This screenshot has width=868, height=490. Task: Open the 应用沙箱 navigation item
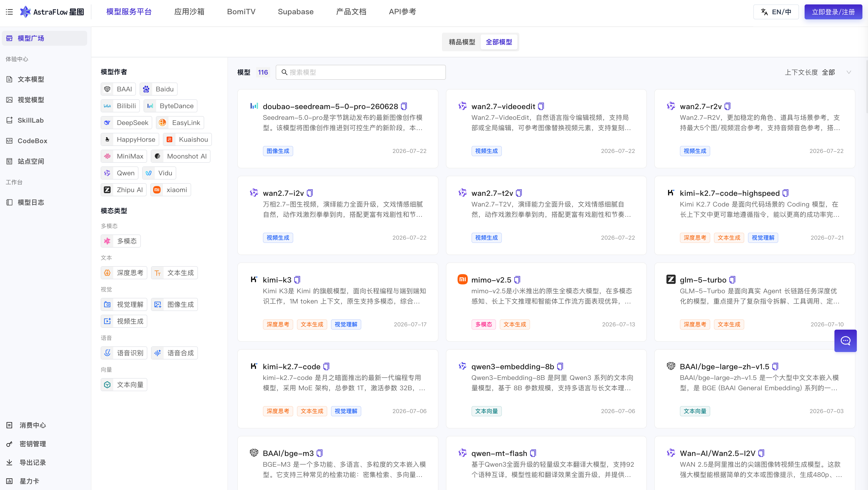[x=189, y=12]
